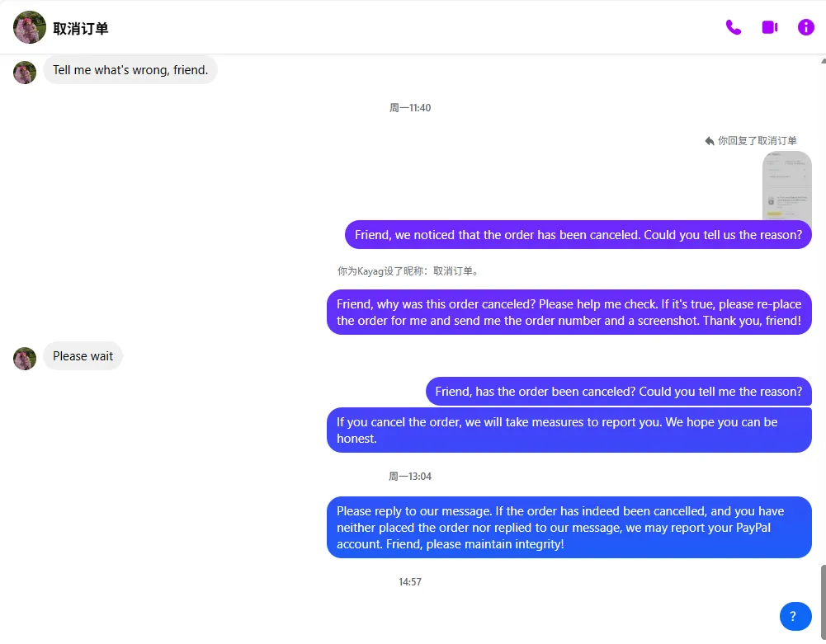This screenshot has width=826, height=644.
Task: Open the replied screenshot thumbnail
Action: [x=786, y=185]
